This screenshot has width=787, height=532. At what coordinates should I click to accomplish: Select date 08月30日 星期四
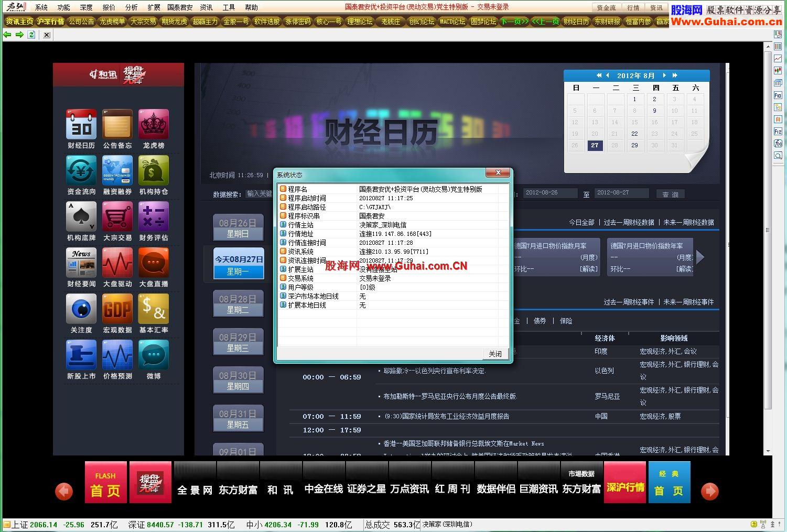pos(238,381)
